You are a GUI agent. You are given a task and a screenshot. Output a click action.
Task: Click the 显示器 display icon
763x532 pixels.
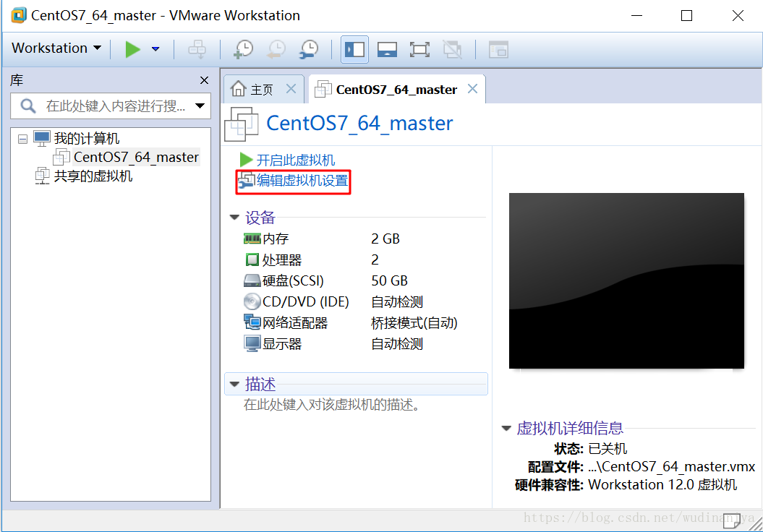click(252, 344)
